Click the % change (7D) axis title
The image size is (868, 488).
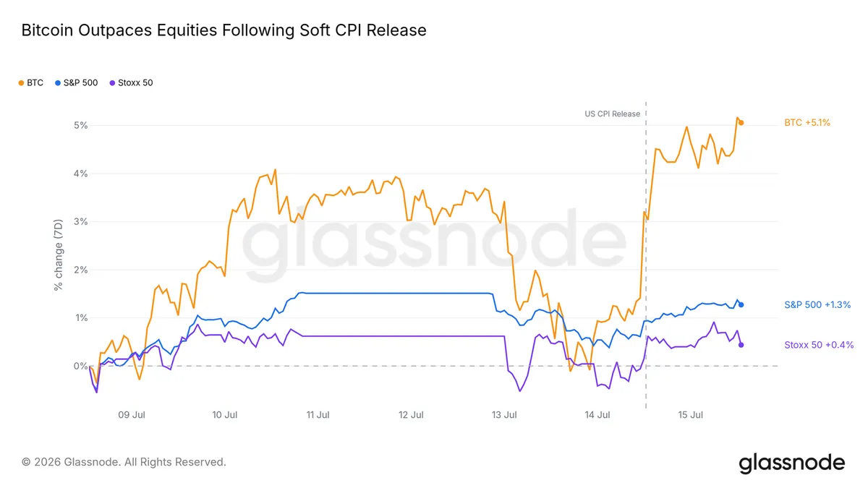[58, 246]
